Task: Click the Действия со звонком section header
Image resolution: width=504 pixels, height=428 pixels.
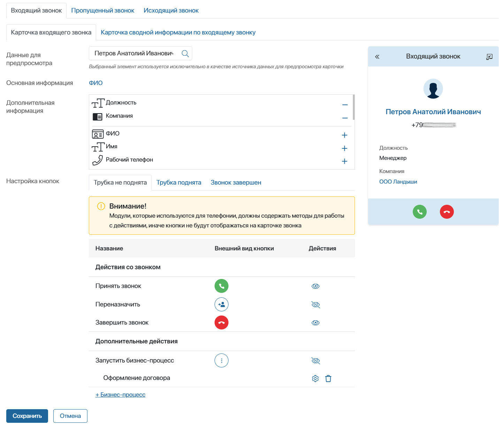Action: (x=128, y=267)
